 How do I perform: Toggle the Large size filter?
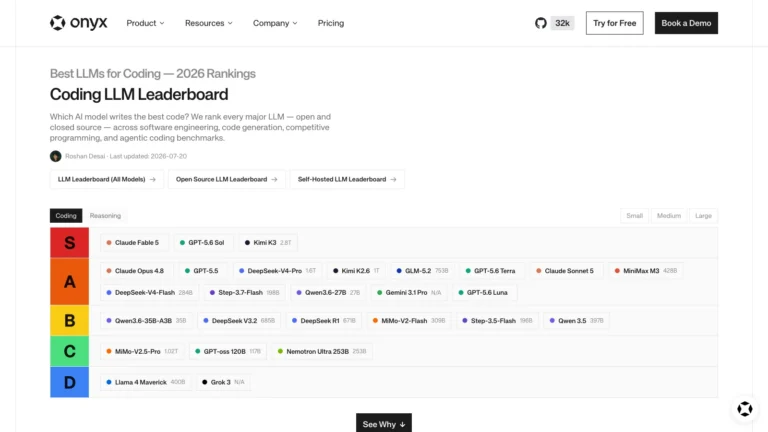pyautogui.click(x=703, y=216)
